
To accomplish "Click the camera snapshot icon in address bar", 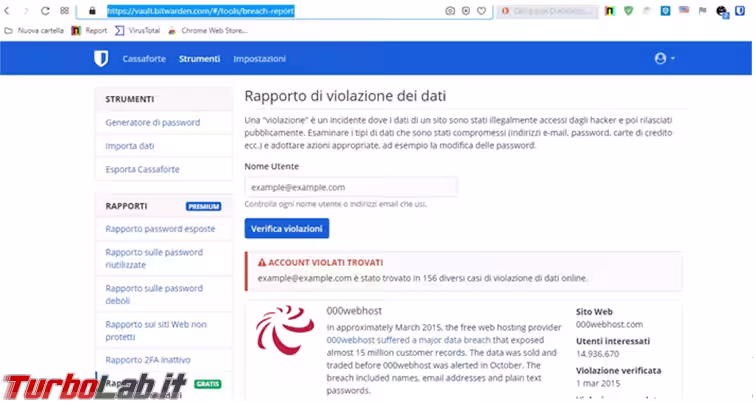I will (450, 11).
